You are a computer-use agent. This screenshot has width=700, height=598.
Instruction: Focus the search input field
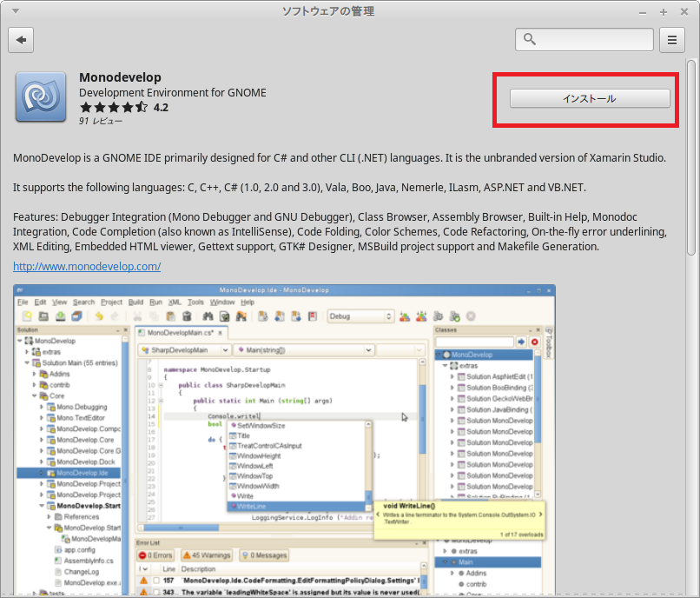coord(584,39)
